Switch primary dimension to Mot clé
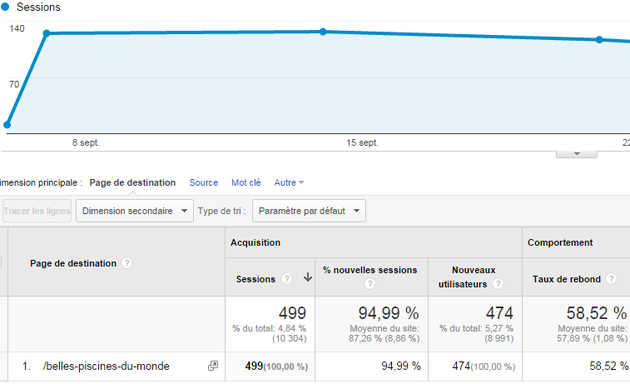 (246, 183)
